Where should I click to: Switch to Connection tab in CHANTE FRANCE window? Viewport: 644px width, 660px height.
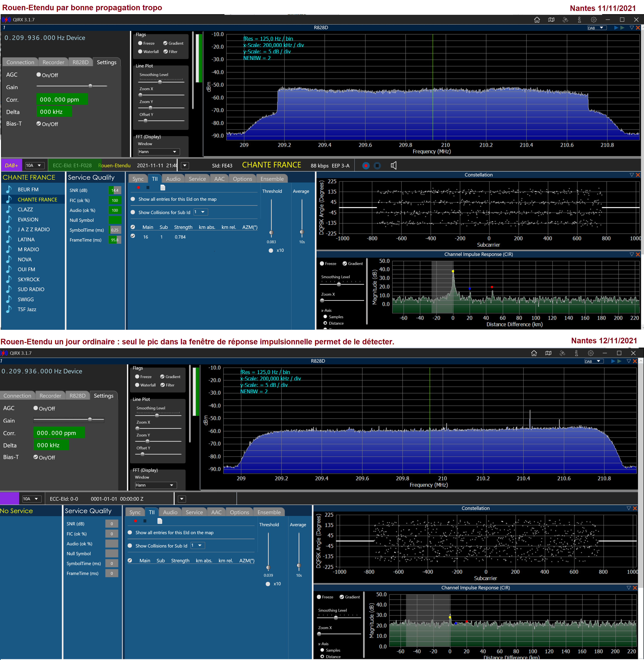(x=20, y=62)
